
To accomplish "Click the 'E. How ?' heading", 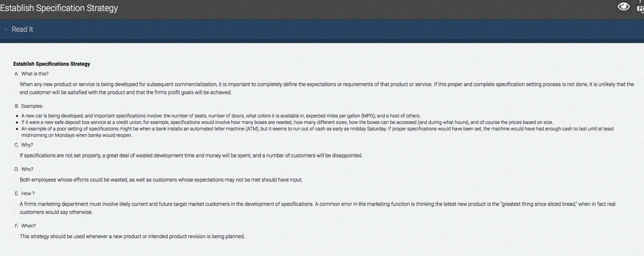I will [25, 194].
